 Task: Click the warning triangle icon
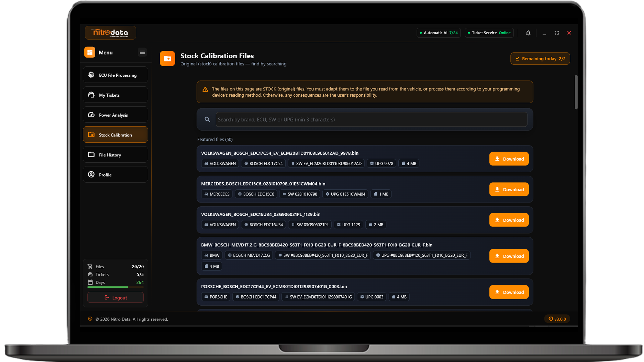click(205, 90)
